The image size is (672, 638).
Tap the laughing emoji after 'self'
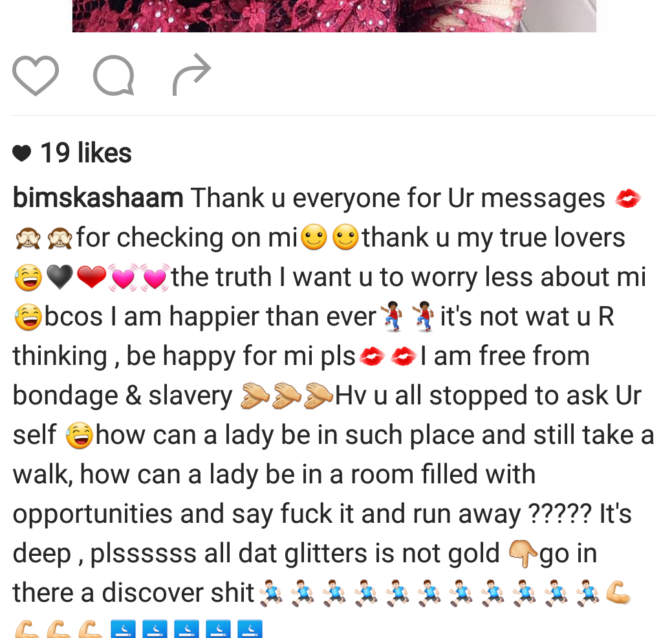[80, 435]
